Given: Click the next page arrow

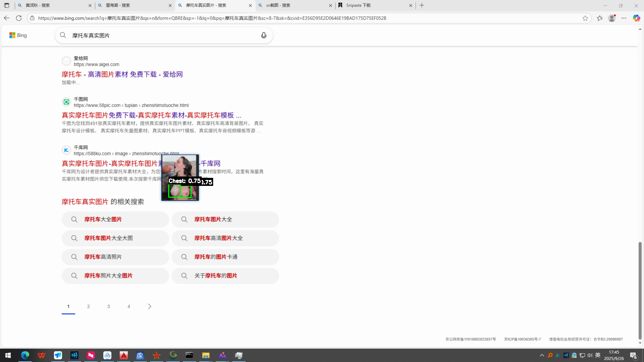Looking at the screenshot, I should [x=149, y=306].
